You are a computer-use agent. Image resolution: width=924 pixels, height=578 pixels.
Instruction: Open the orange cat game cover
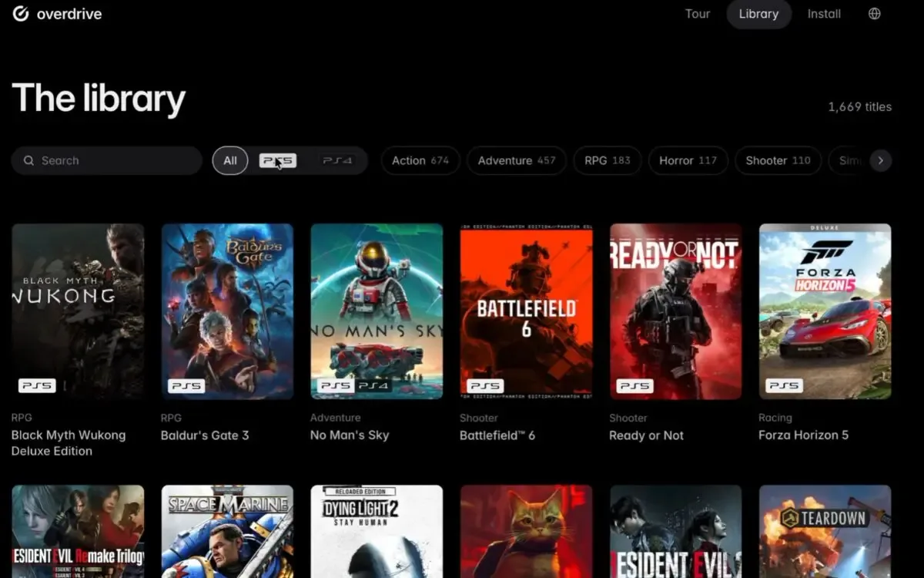pyautogui.click(x=526, y=531)
